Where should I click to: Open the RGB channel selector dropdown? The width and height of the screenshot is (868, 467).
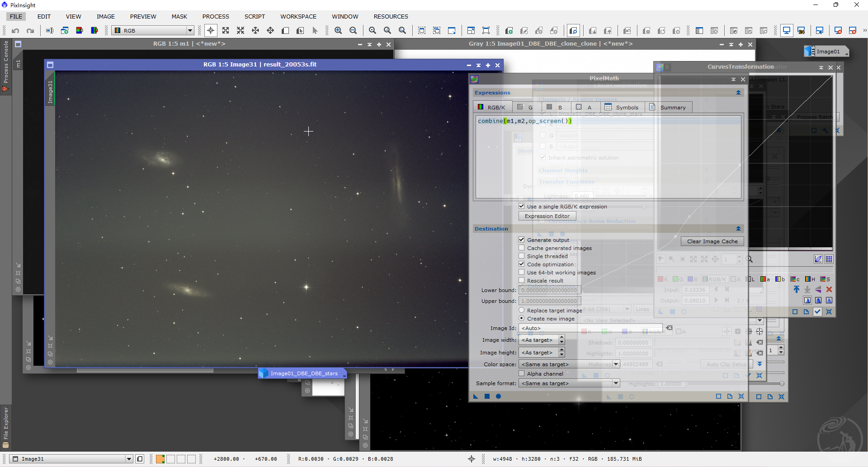point(153,31)
